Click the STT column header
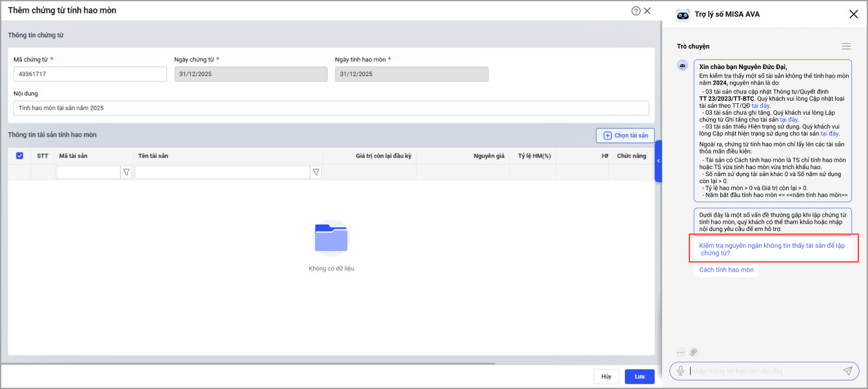Screen dimensions: 868x389 point(43,155)
